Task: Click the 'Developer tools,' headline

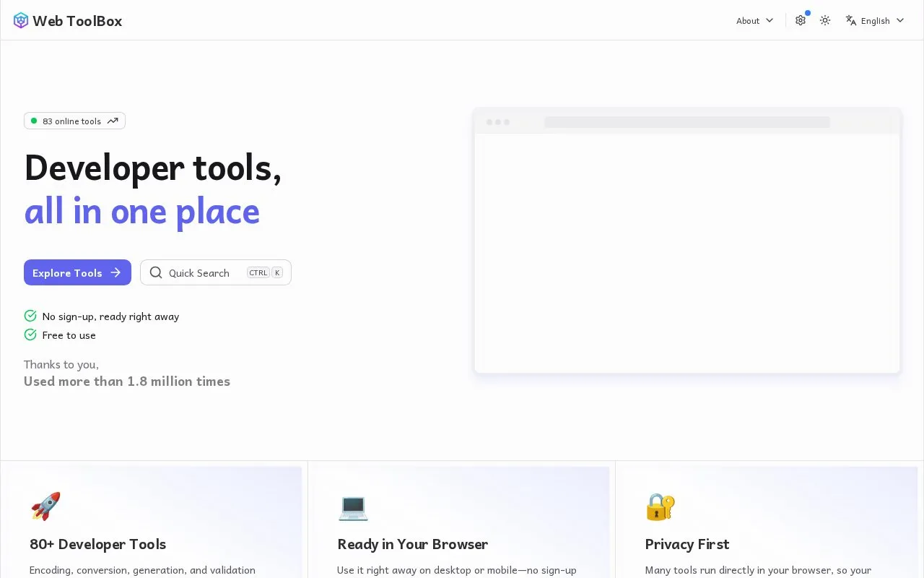Action: point(153,168)
